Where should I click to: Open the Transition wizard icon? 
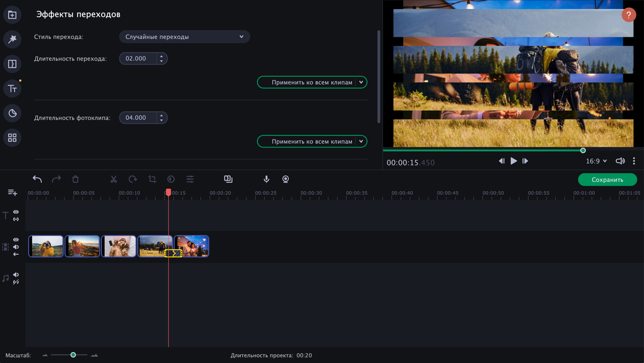pos(228,179)
